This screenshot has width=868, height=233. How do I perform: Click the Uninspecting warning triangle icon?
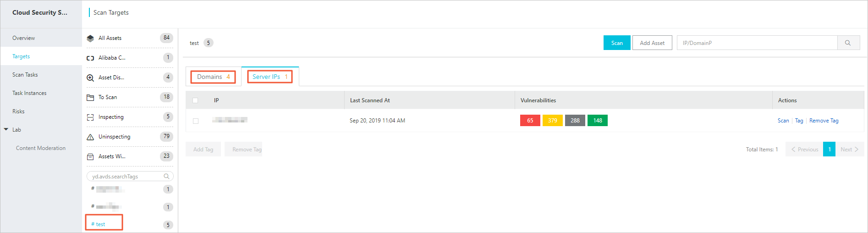pyautogui.click(x=90, y=137)
